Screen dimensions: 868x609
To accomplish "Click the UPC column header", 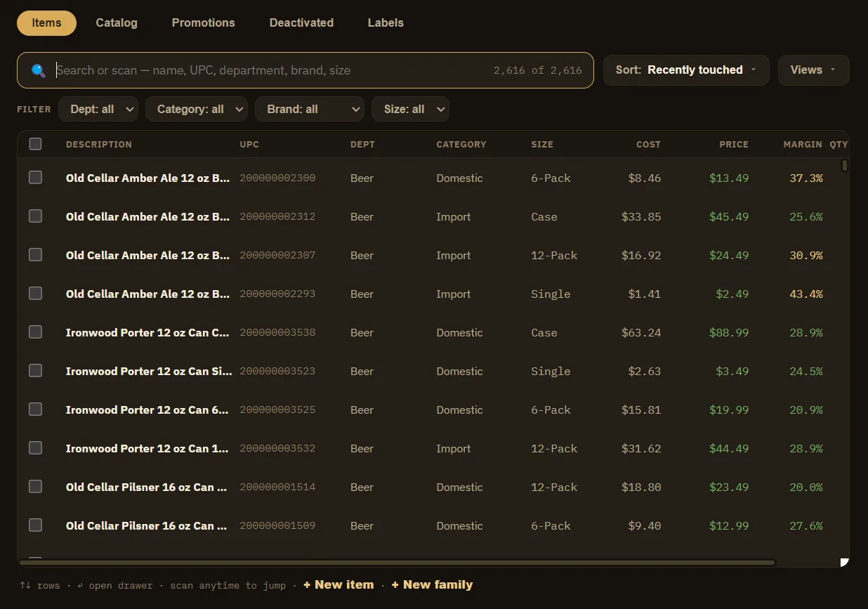I will pyautogui.click(x=249, y=145).
